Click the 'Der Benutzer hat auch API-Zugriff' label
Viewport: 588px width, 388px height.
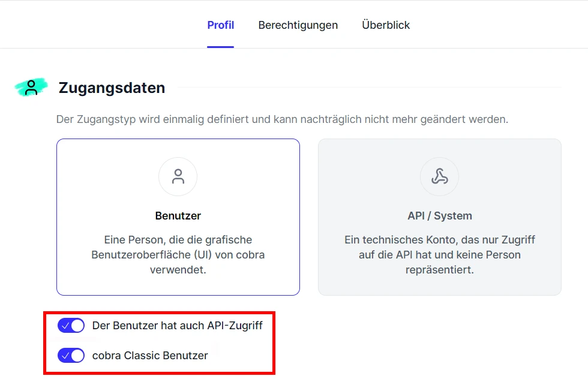pos(177,326)
